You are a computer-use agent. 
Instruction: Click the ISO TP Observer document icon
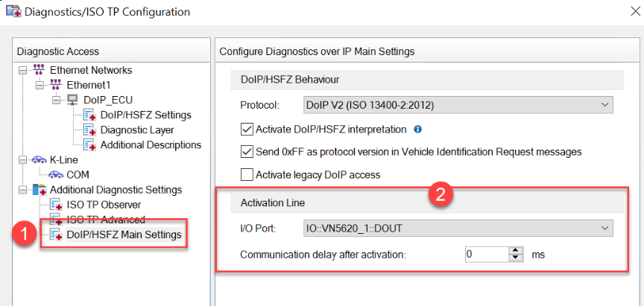pos(56,205)
